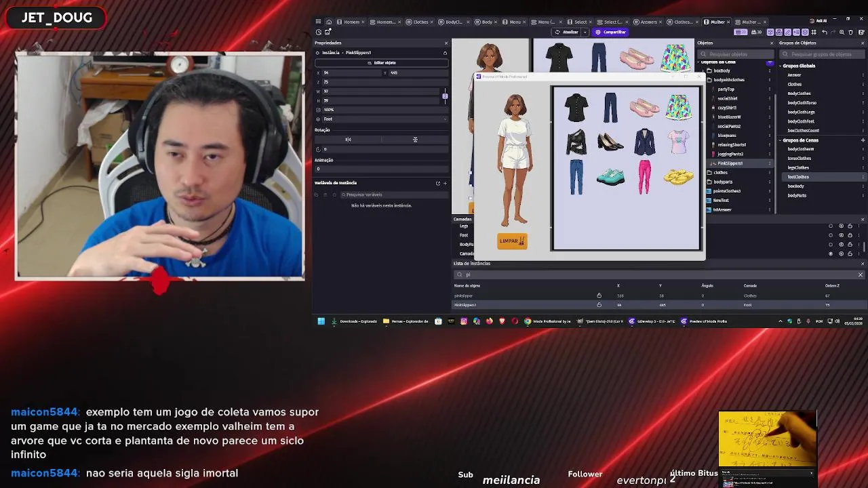The height and width of the screenshot is (488, 868).
Task: Open the Foot layer dropdown in properties
Action: (384, 119)
